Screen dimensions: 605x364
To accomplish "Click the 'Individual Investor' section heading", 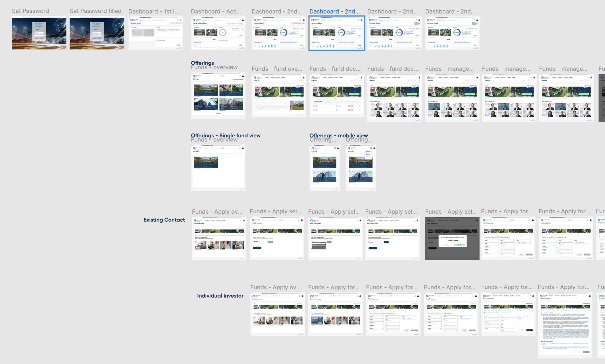I will (220, 296).
